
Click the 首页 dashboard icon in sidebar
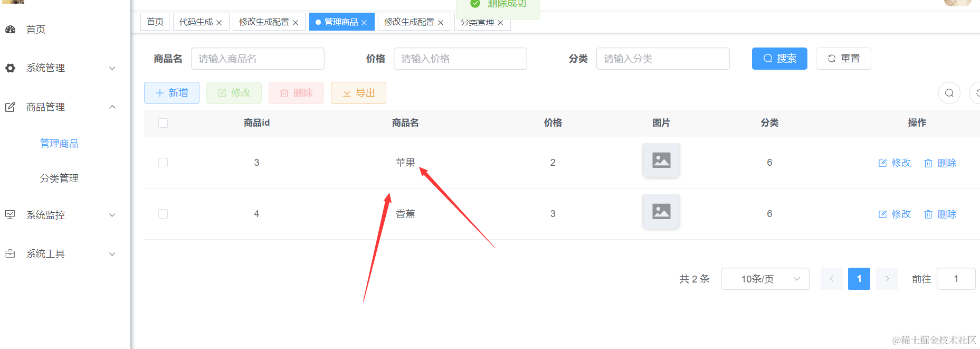11,30
